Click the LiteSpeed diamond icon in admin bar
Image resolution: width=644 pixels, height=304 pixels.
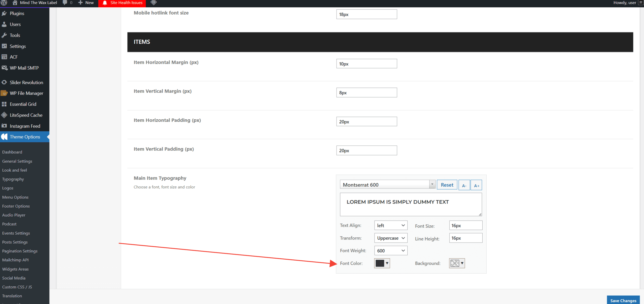tap(153, 3)
